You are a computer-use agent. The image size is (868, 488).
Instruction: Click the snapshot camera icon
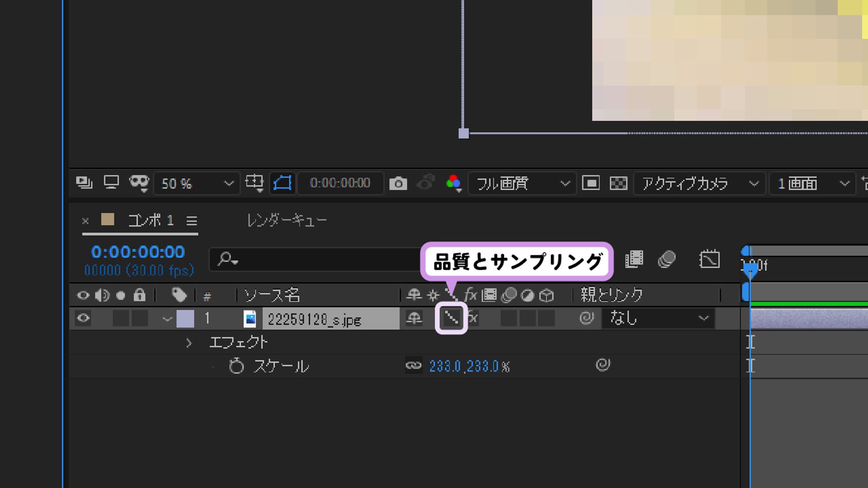398,183
